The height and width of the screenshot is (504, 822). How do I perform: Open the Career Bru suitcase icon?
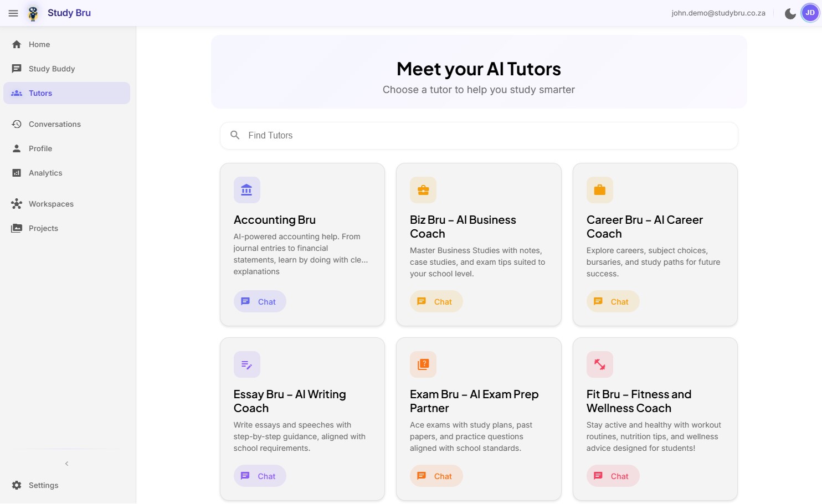click(x=600, y=190)
